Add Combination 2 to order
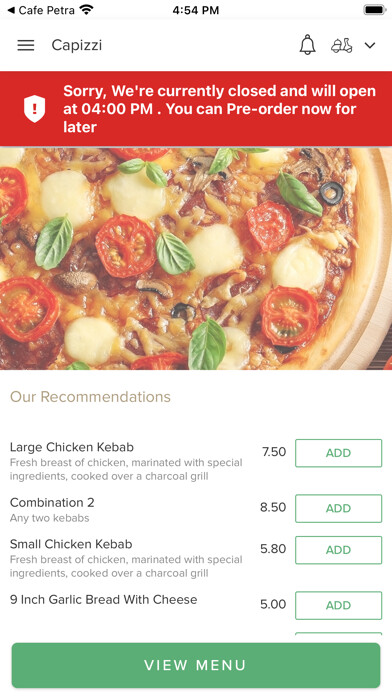 tap(338, 508)
